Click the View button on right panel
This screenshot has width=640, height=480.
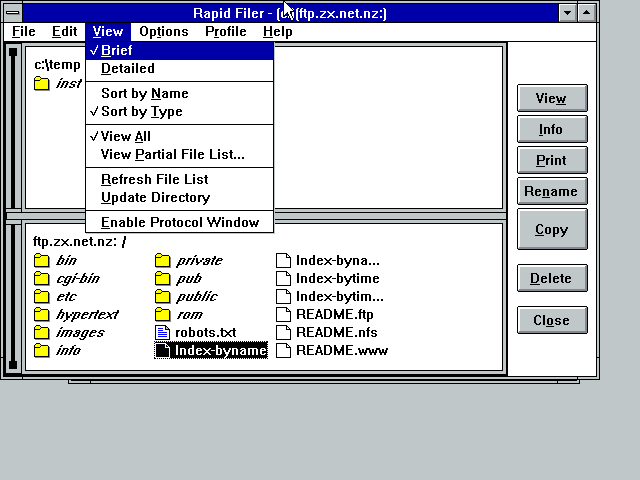point(552,98)
